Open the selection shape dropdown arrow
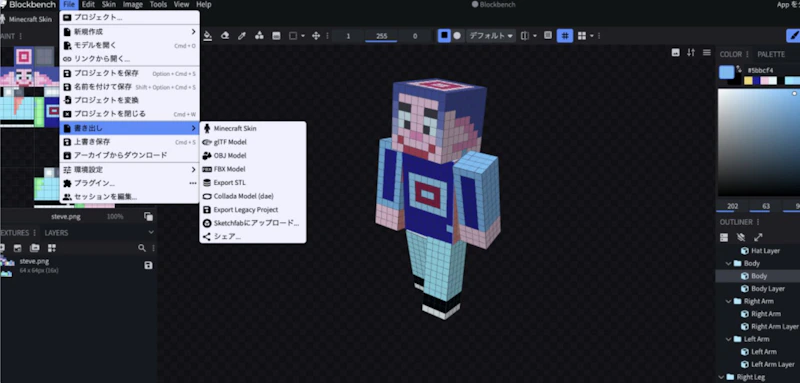 303,36
